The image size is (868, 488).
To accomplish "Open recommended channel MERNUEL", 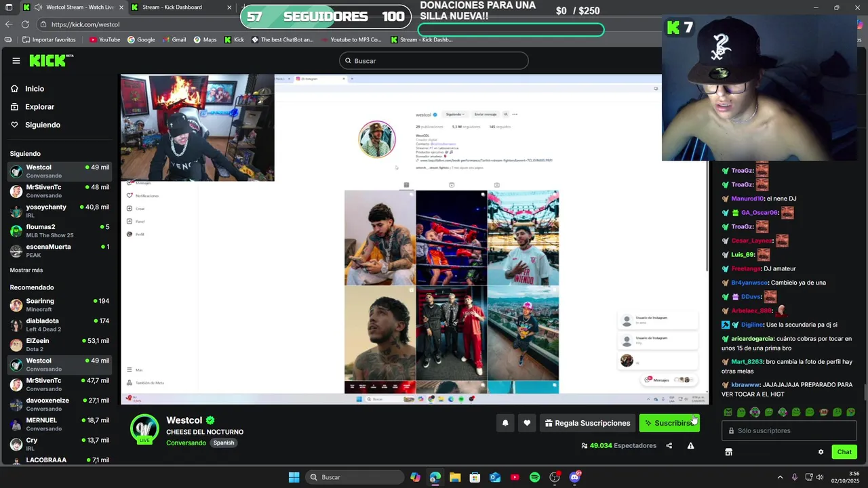I will (x=60, y=424).
